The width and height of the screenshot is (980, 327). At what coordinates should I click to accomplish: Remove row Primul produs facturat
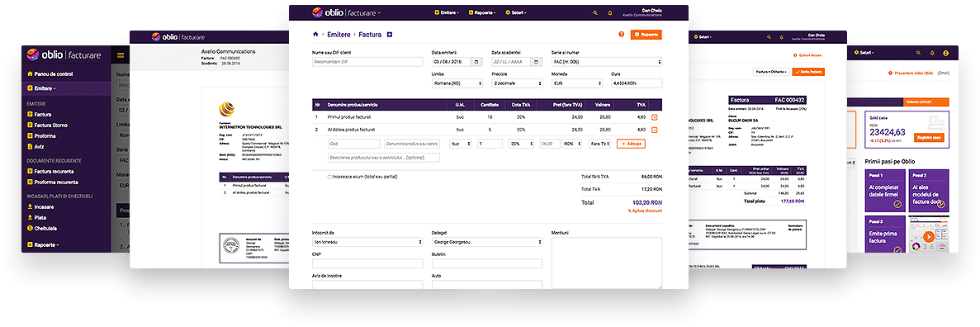655,117
